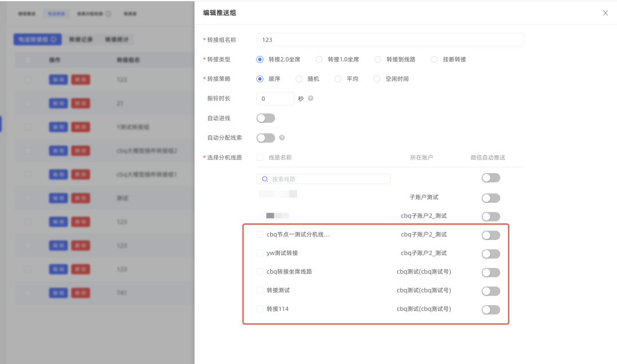
Task: Turn on the 自动分配线索 toggle
Action: tap(266, 138)
